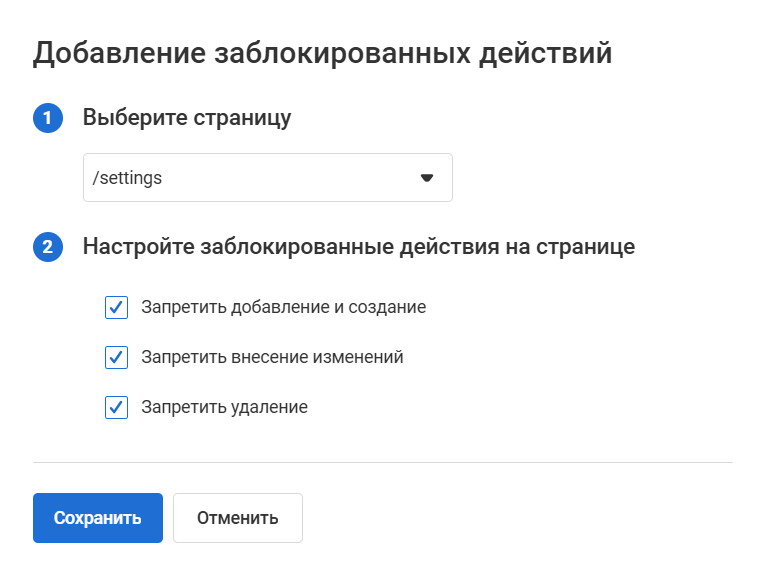The height and width of the screenshot is (575, 763).
Task: Click the "Добавление заблокированных действий" dialog title
Action: tap(322, 53)
